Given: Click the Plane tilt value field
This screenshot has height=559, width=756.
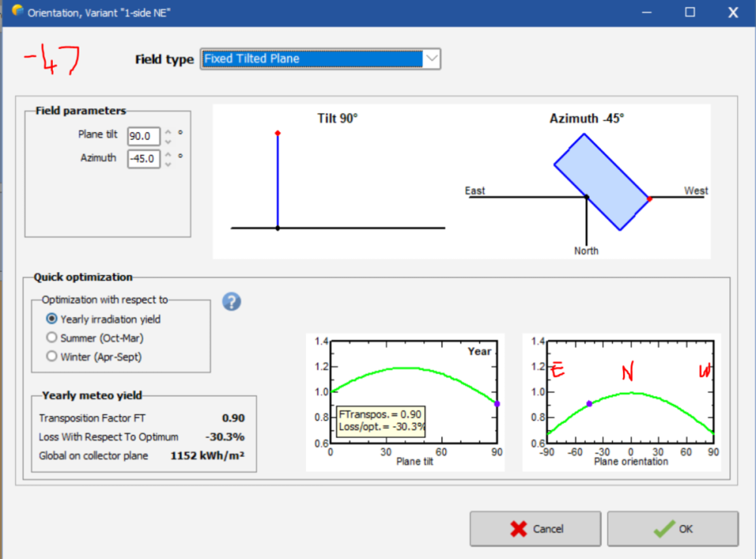Looking at the screenshot, I should (x=143, y=137).
